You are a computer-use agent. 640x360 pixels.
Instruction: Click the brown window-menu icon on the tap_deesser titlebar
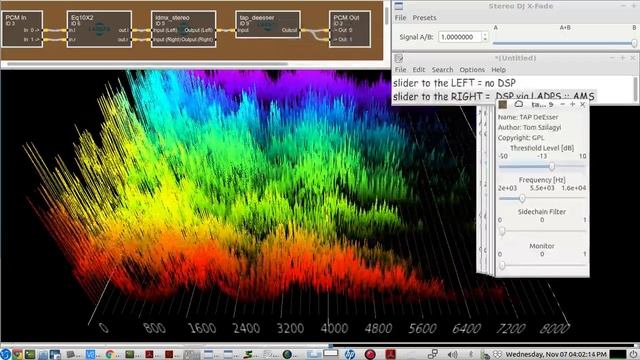[x=503, y=104]
